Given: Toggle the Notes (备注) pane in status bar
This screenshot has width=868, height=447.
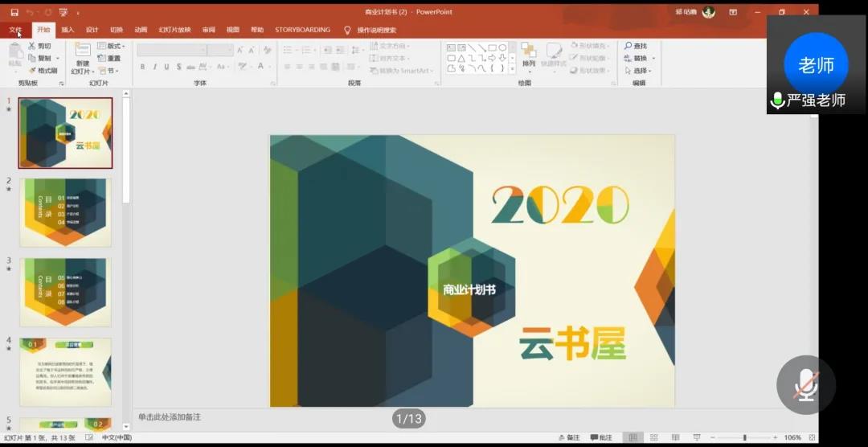Looking at the screenshot, I should pos(568,437).
